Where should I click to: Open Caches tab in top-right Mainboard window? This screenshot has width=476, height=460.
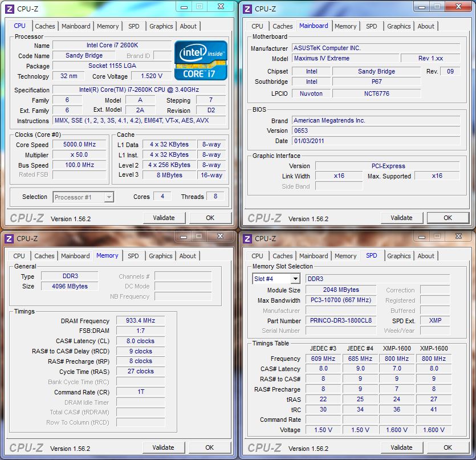click(x=283, y=26)
